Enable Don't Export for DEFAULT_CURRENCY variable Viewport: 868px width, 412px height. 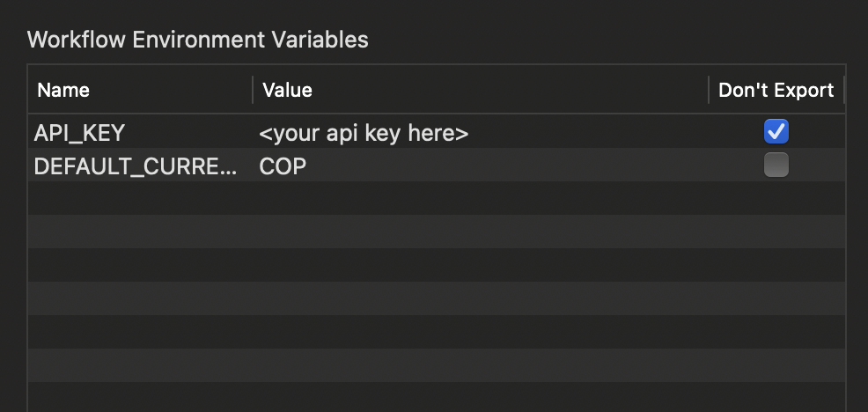coord(776,165)
